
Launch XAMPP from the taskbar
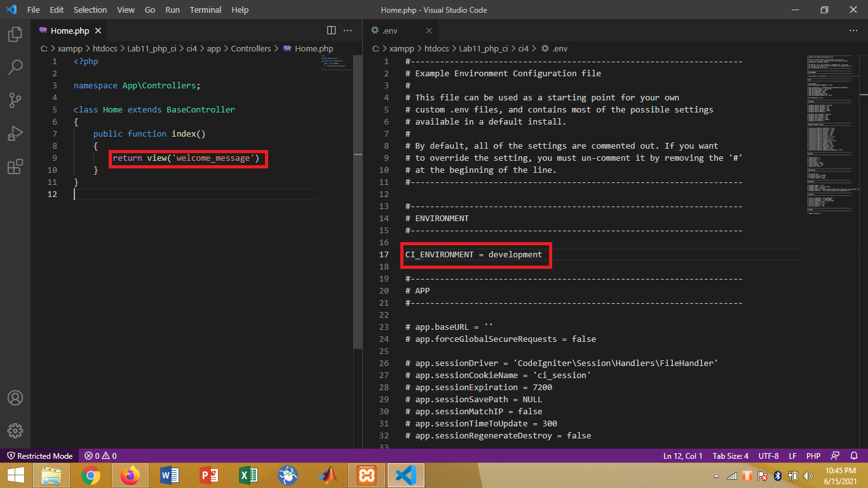pyautogui.click(x=365, y=475)
